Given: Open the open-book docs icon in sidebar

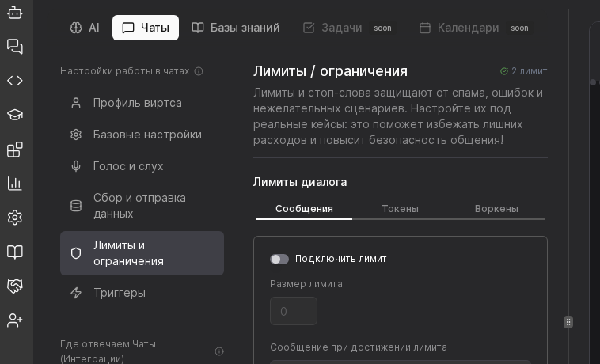Looking at the screenshot, I should tap(15, 252).
